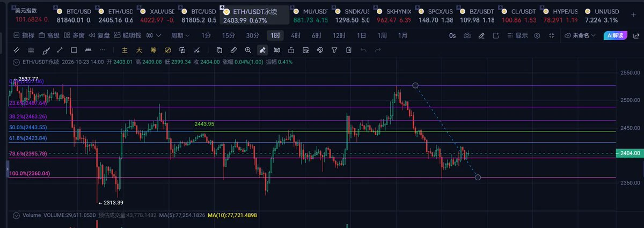Click the 2404.00 current price label

(x=630, y=153)
